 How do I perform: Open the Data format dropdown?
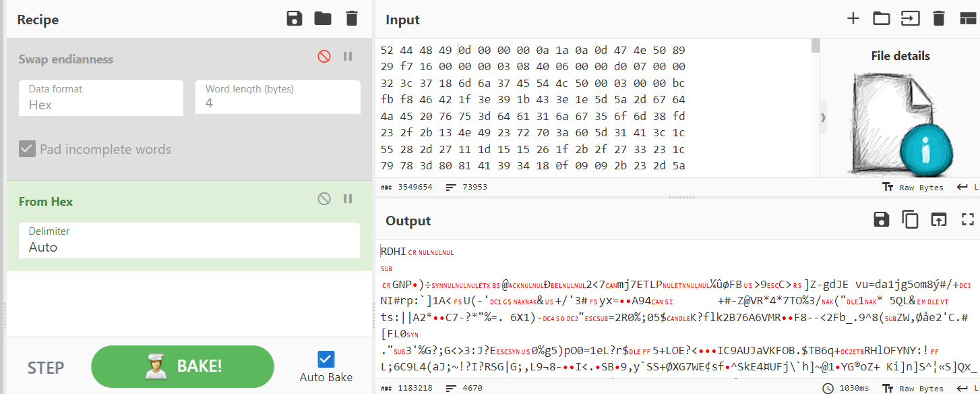pyautogui.click(x=101, y=98)
